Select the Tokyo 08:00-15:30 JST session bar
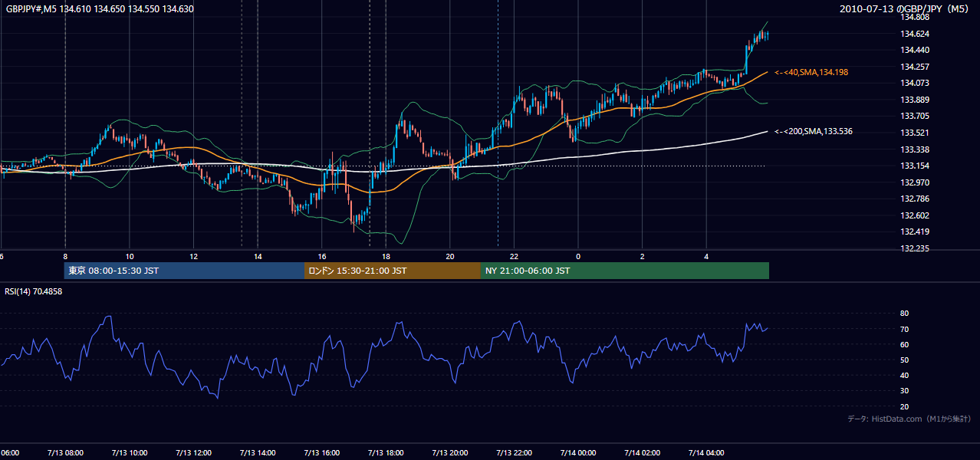The height and width of the screenshot is (460, 980). [x=185, y=271]
